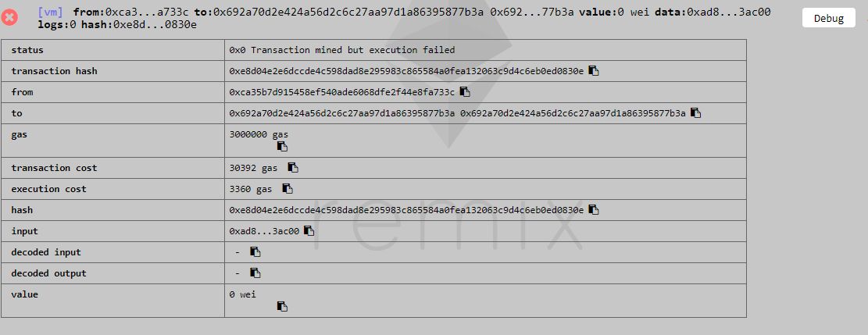The image size is (868, 335).
Task: Copy the decoded input value
Action: 255,252
